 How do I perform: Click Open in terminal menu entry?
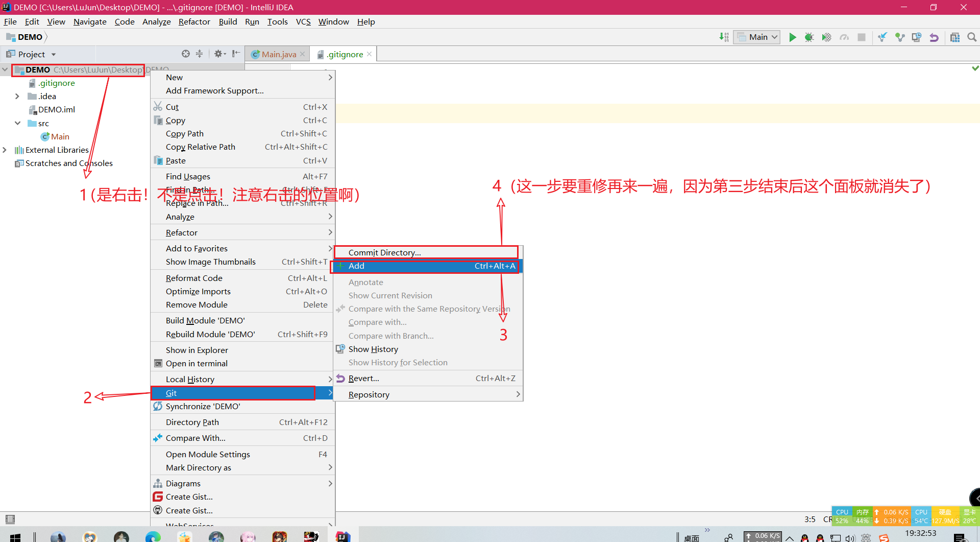pyautogui.click(x=242, y=363)
